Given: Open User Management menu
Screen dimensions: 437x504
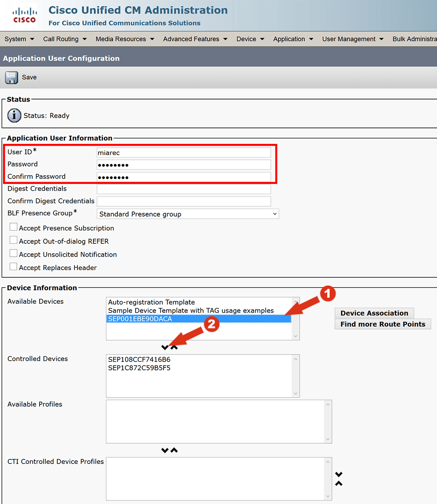Looking at the screenshot, I should [353, 39].
